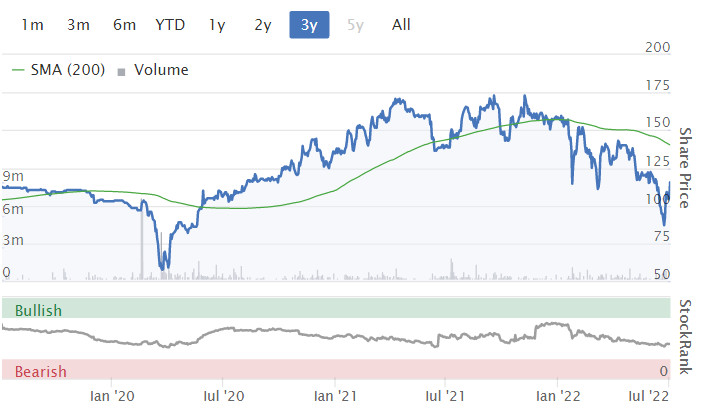Viewport: 706px width, 401px height.
Task: Click the Share Price axis title
Action: [x=686, y=168]
